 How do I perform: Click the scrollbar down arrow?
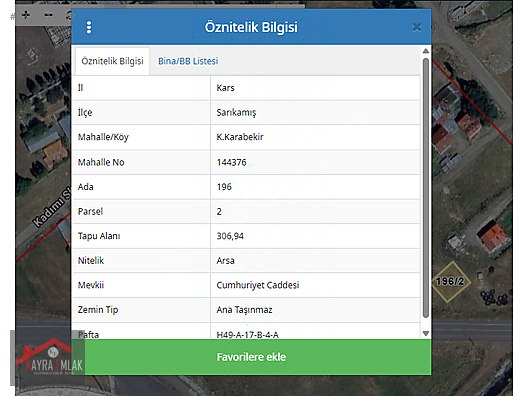pyautogui.click(x=426, y=333)
